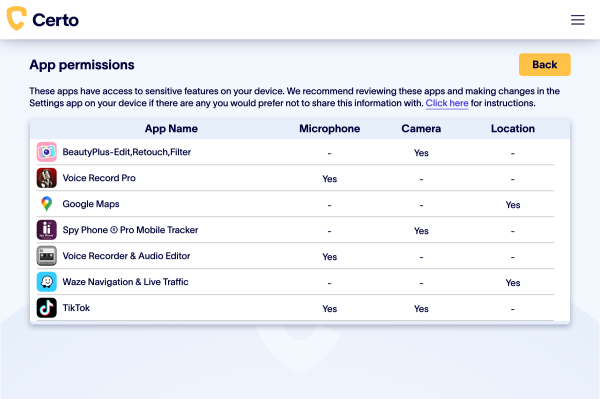Click Voice Record Pro Microphone 'Yes' cell
This screenshot has width=600, height=399.
[x=329, y=179]
